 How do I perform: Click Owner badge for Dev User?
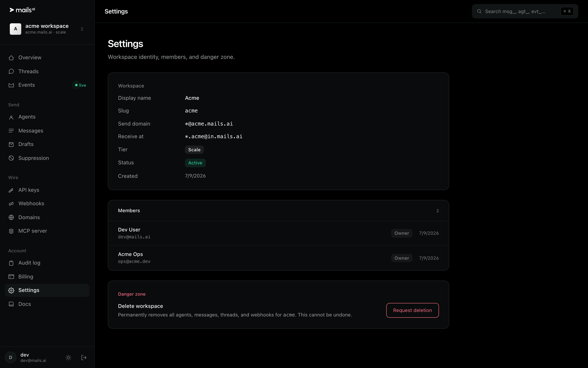(x=402, y=233)
